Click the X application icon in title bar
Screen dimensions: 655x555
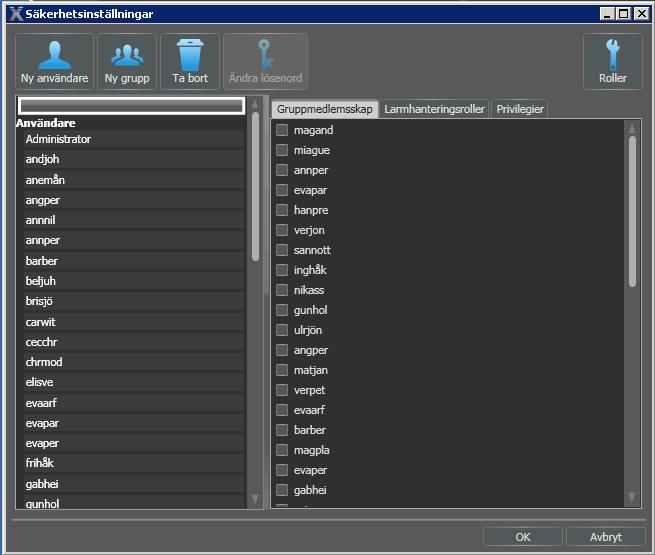[16, 14]
